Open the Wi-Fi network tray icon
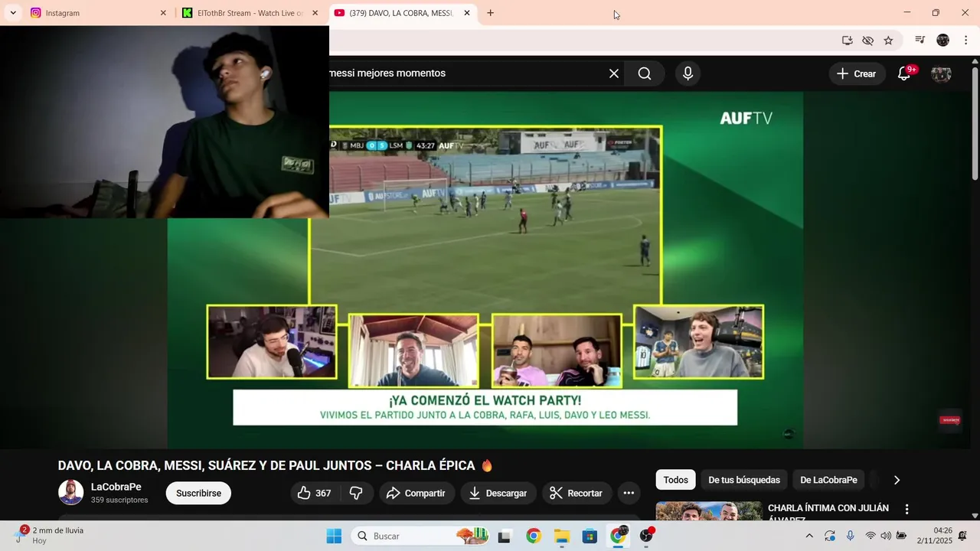Screen dimensions: 980x551 [x=870, y=536]
